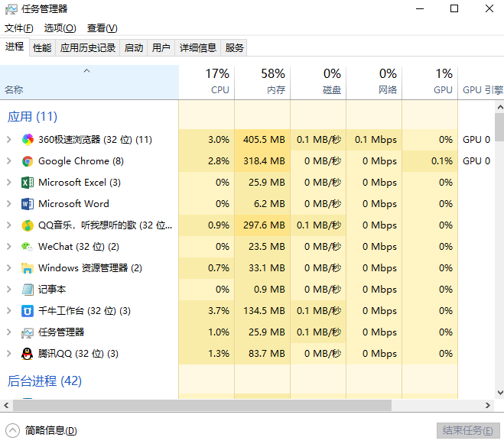Click the 297.6 MB memory cell
Image resolution: width=504 pixels, height=447 pixels.
click(262, 225)
